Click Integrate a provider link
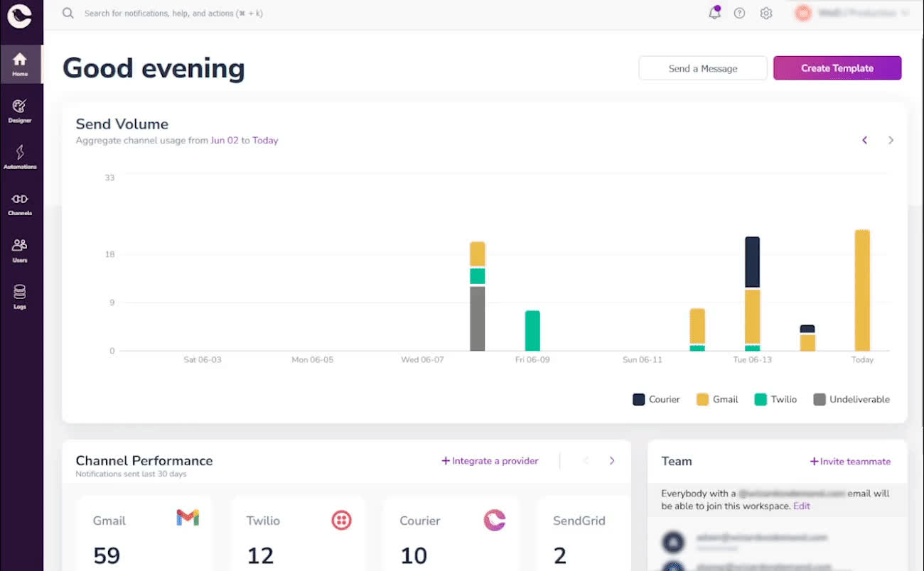 [x=490, y=461]
